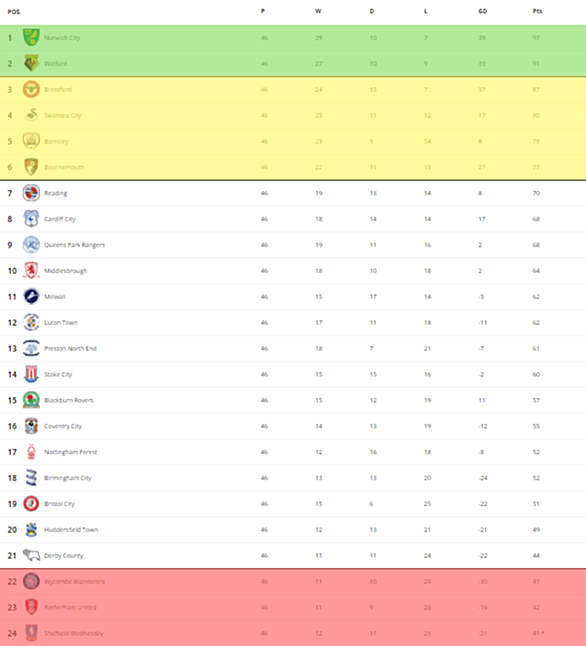The height and width of the screenshot is (646, 586).
Task: Click the Huddersfield Town team name
Action: click(x=71, y=529)
